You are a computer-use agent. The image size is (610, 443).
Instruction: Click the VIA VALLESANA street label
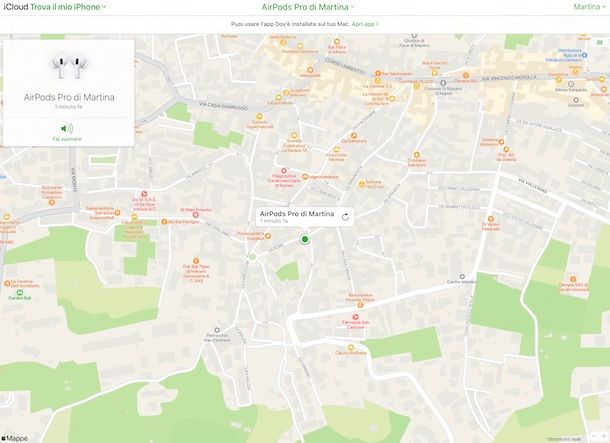534,186
